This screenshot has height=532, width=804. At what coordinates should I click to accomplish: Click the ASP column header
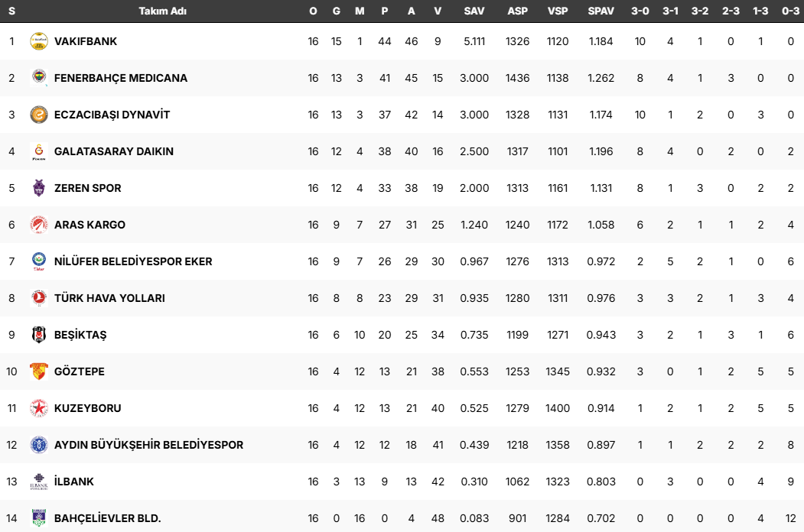point(517,11)
